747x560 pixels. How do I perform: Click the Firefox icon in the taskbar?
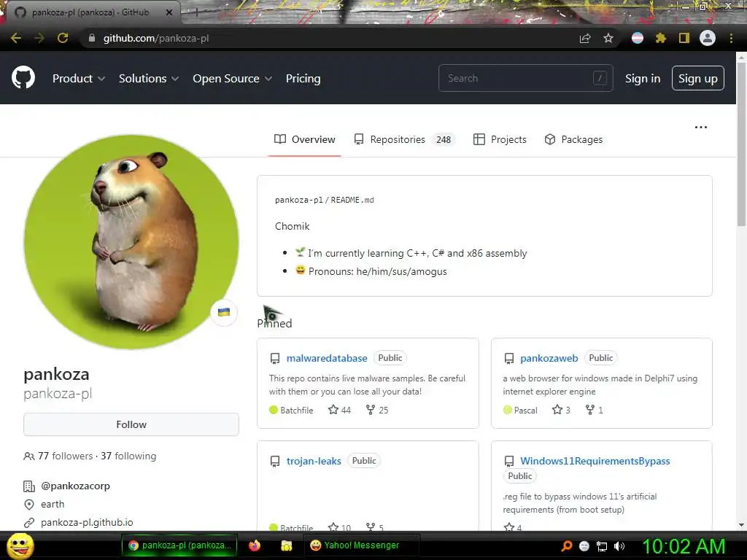255,545
